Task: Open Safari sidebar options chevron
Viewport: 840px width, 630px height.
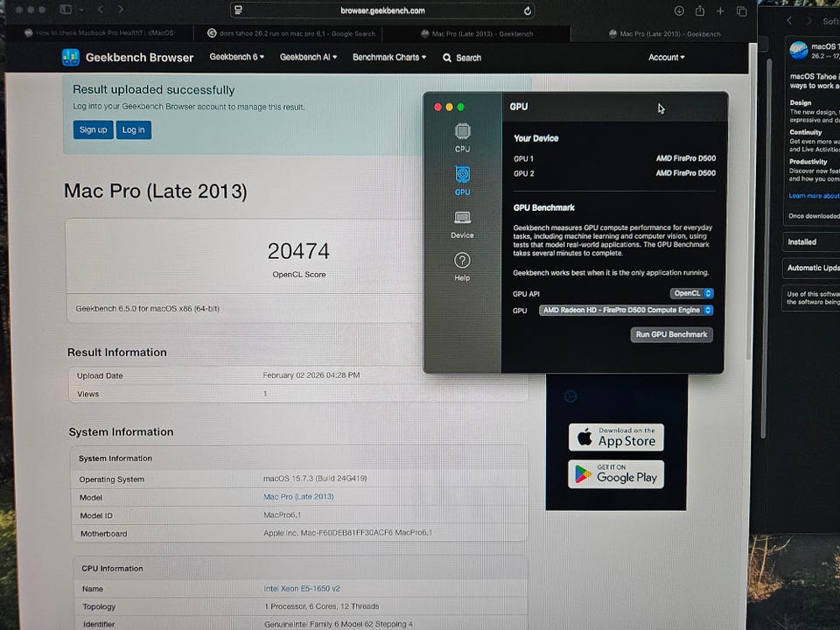Action: pyautogui.click(x=81, y=10)
